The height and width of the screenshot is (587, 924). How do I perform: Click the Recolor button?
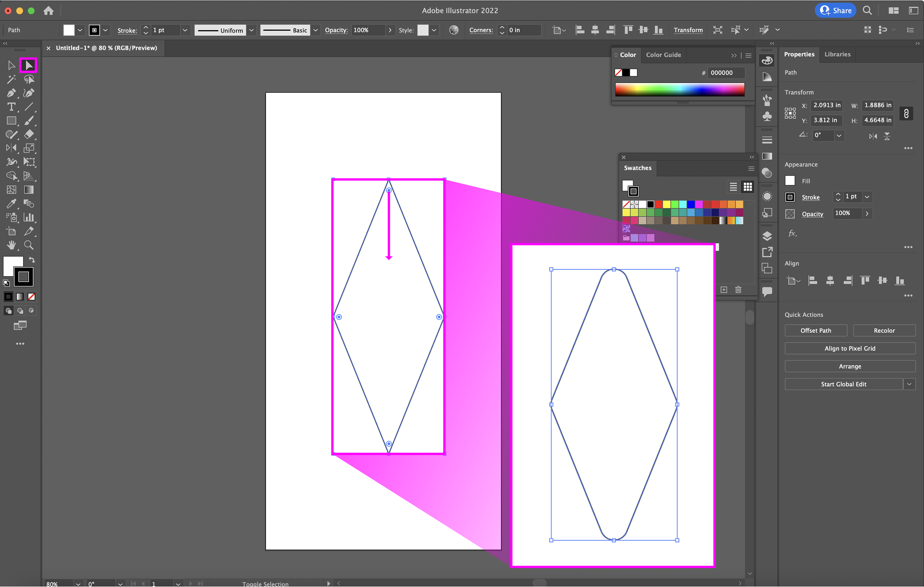click(884, 331)
